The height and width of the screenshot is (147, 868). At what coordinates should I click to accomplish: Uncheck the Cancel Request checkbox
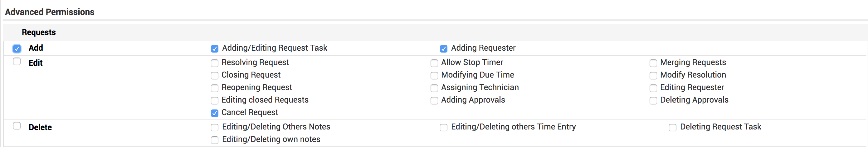[x=215, y=113]
